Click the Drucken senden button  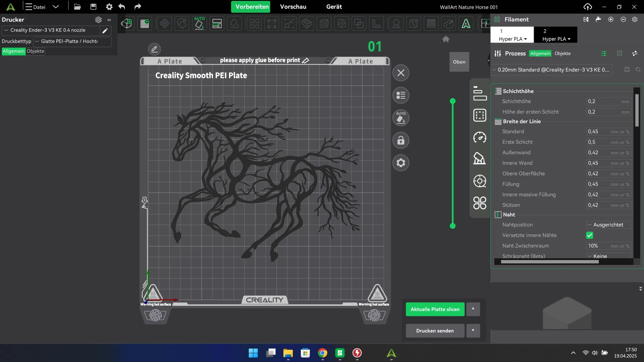click(x=435, y=331)
